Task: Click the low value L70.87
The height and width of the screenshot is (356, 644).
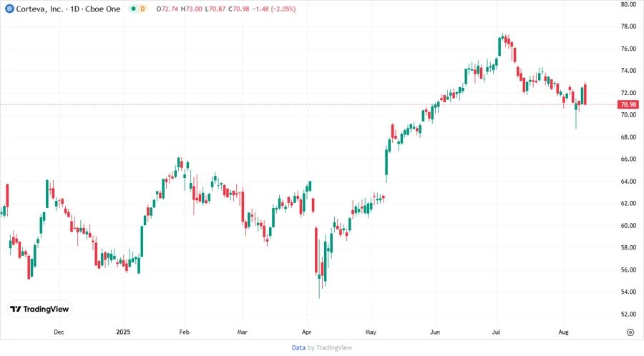Action: tap(215, 9)
